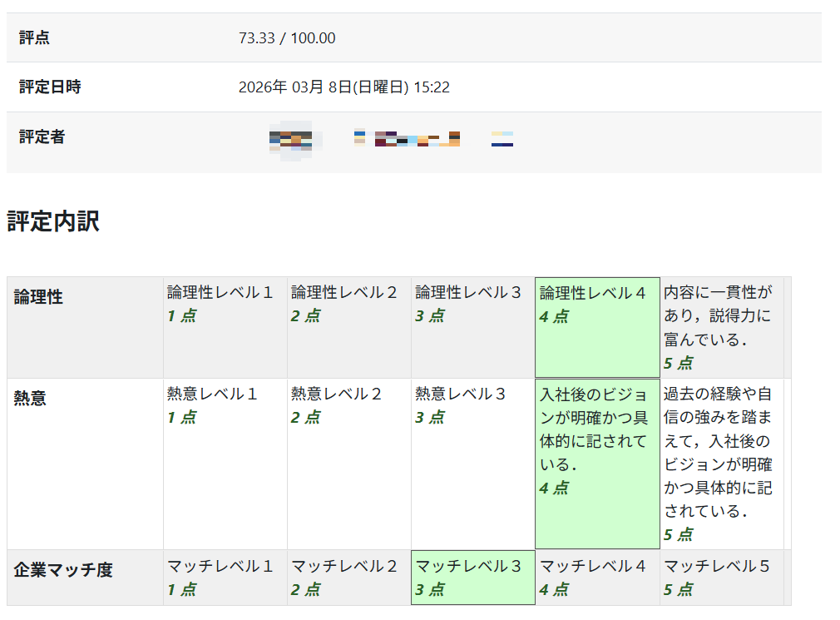This screenshot has height=620, width=840.
Task: Choose マッチレベル１ rubric cell
Action: coord(225,578)
